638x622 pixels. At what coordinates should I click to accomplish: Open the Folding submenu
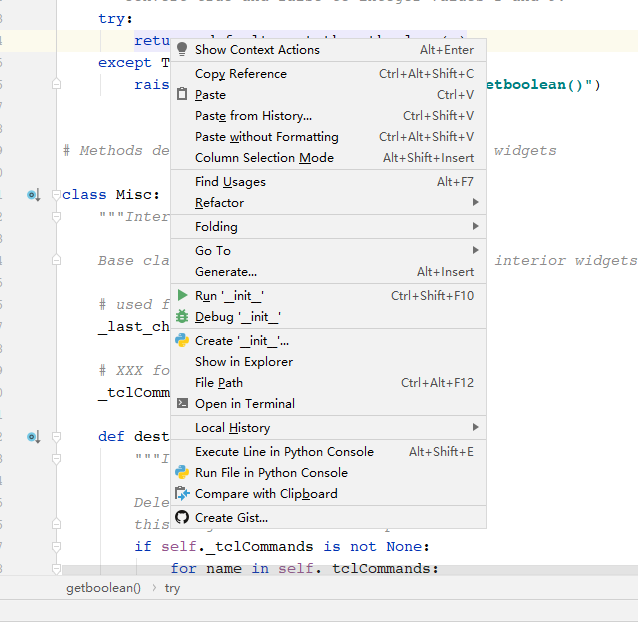[328, 227]
